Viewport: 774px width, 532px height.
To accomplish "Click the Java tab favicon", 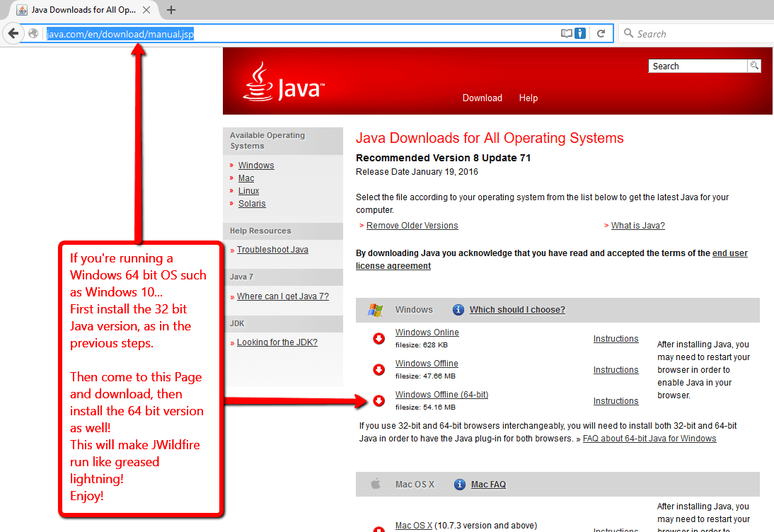I will [x=22, y=10].
